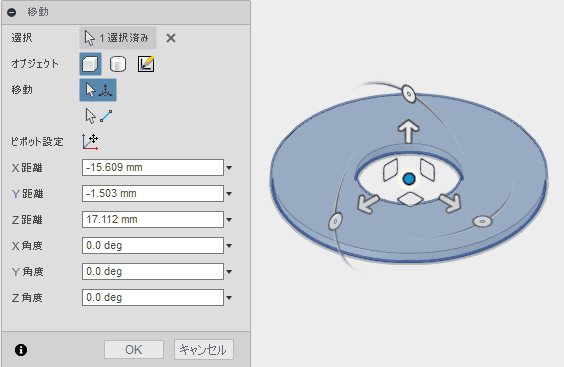Viewport: 564px width, 367px height.
Task: Click the left plane square manipulator
Action: tap(390, 169)
